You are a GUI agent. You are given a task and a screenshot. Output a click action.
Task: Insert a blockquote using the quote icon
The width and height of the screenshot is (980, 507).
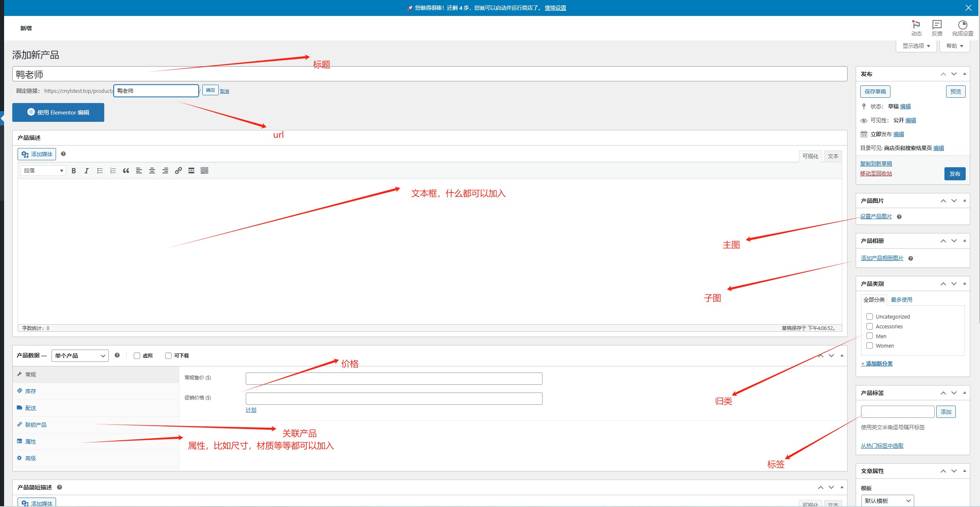[126, 171]
